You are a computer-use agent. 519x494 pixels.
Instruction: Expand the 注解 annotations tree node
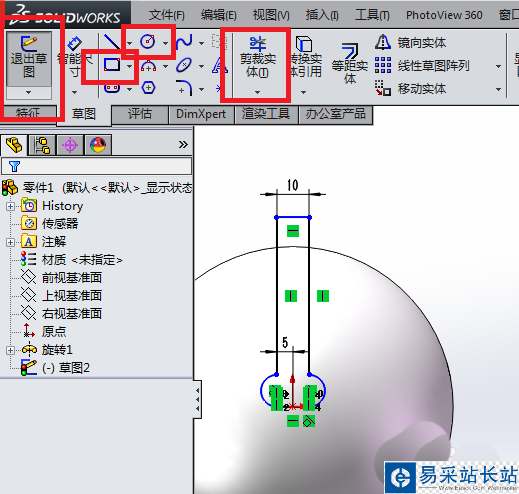point(10,242)
